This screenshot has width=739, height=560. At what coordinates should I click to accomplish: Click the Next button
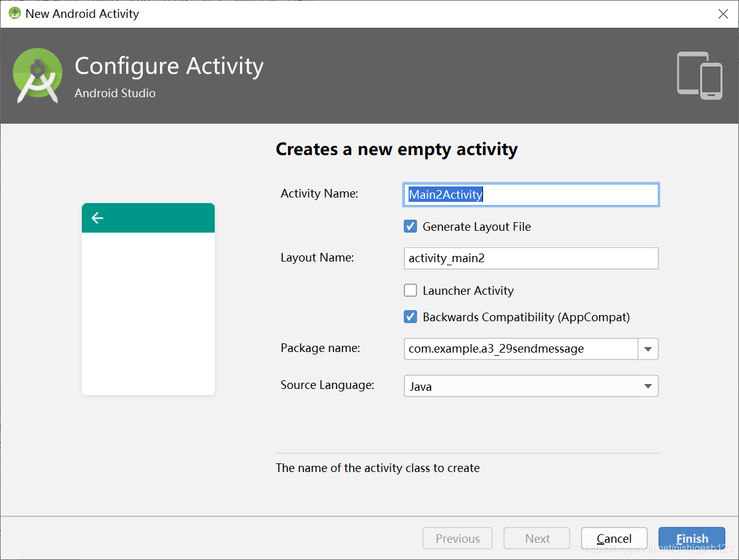click(537, 538)
